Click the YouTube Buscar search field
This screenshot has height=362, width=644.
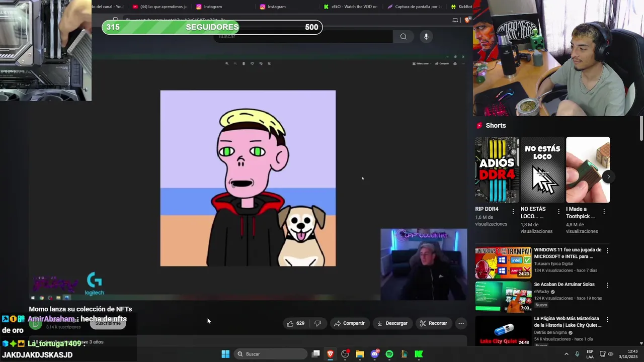tap(304, 36)
